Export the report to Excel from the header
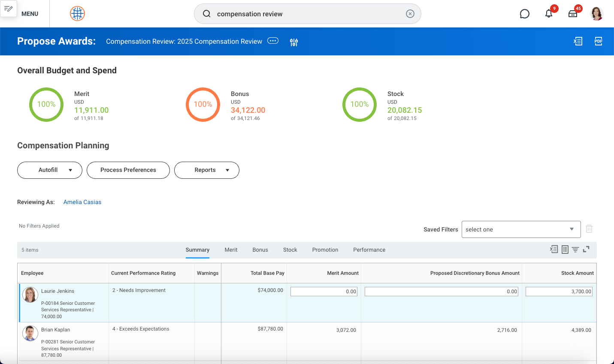 coord(578,41)
